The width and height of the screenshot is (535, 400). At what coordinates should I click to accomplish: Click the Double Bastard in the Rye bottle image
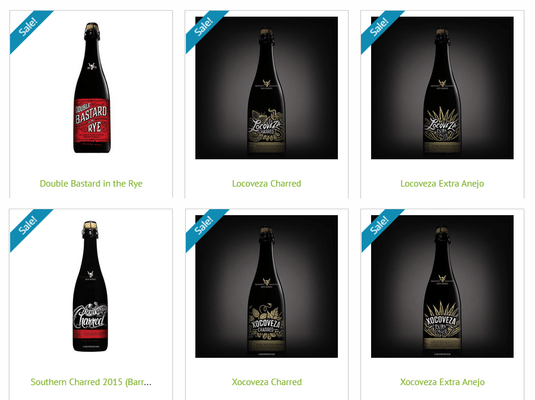click(x=92, y=88)
